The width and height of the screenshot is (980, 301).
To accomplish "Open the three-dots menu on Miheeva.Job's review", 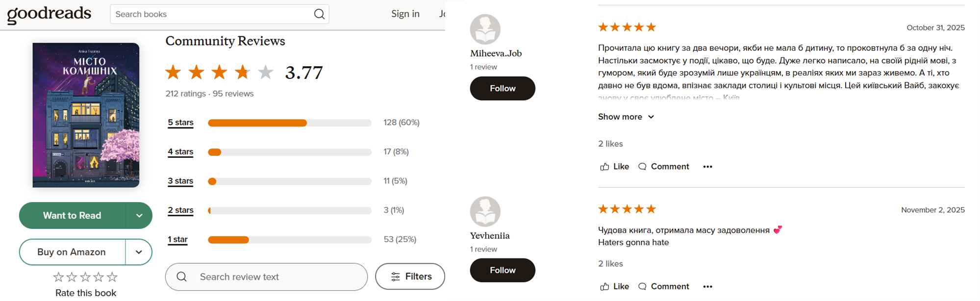I will click(707, 167).
